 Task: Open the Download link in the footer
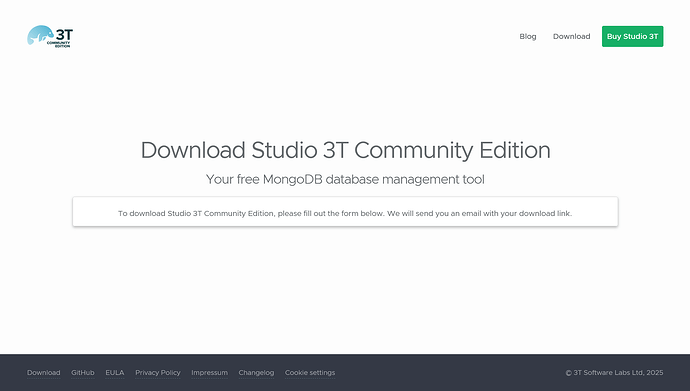click(44, 373)
